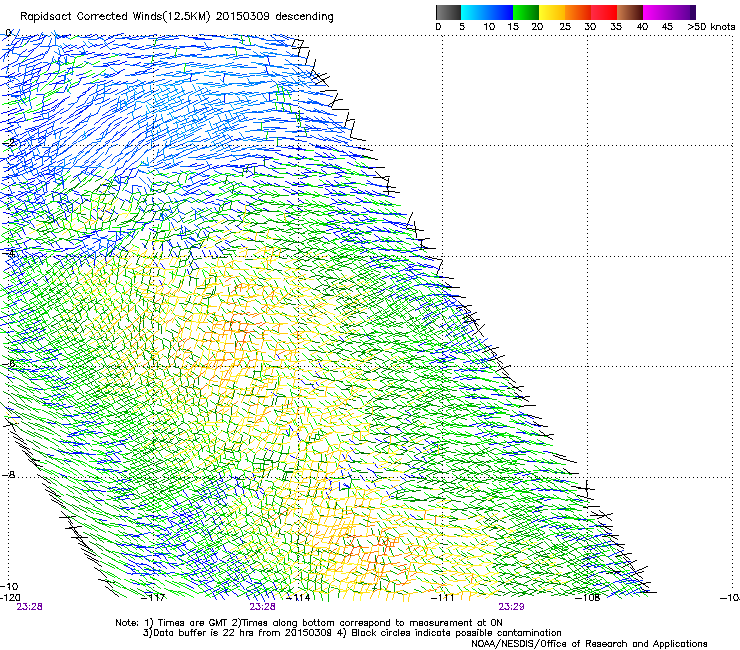Click the grey 0-5 knots color segment
The image size is (740, 650).
(x=448, y=12)
